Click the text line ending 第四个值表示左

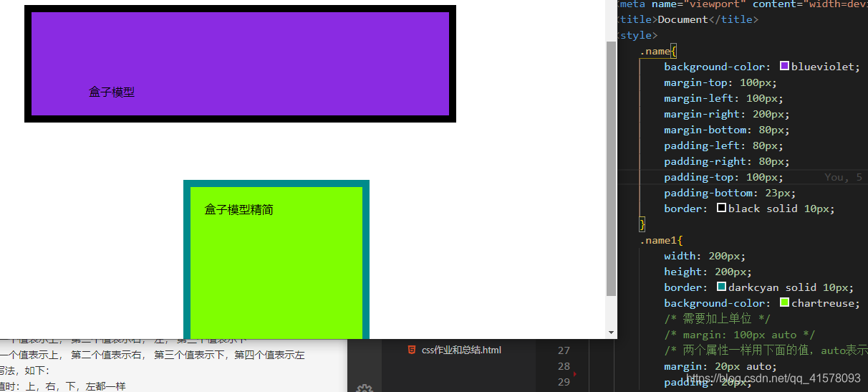pyautogui.click(x=153, y=355)
